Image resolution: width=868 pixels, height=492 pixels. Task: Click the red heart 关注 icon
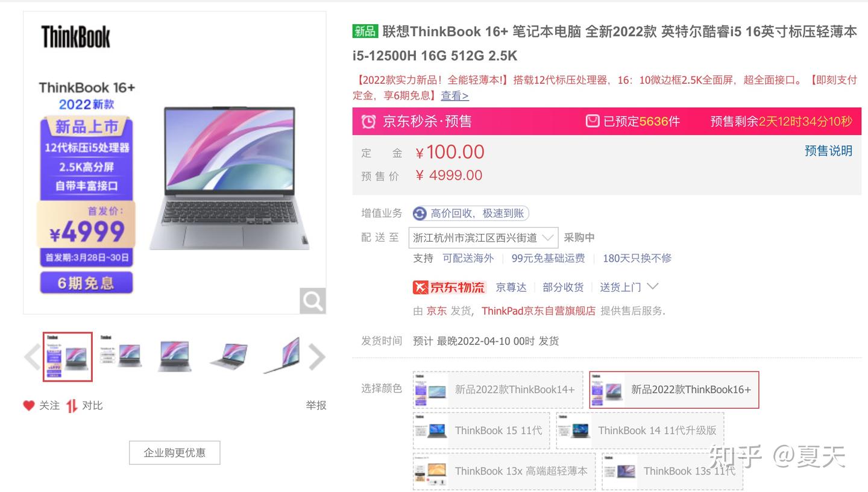(x=28, y=406)
